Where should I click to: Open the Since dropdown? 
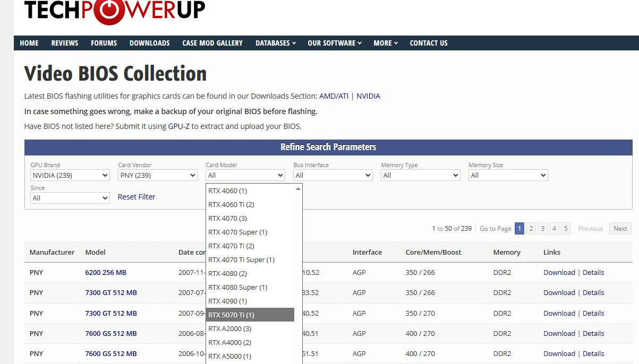[70, 198]
